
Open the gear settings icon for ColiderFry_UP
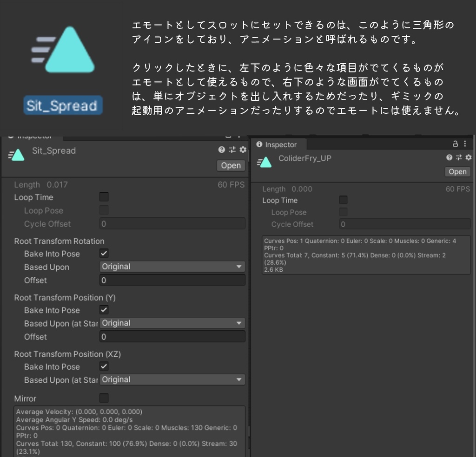(x=469, y=157)
